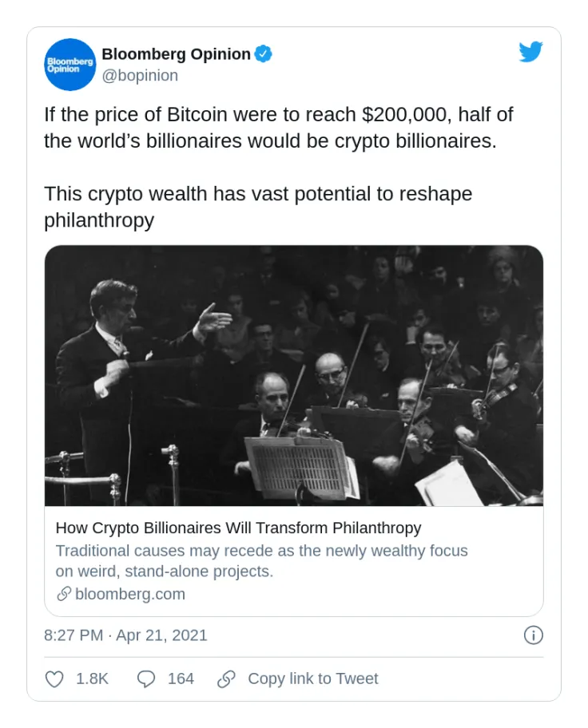Click Copy link to Tweet
Screen dimensions: 588x728
(x=312, y=679)
